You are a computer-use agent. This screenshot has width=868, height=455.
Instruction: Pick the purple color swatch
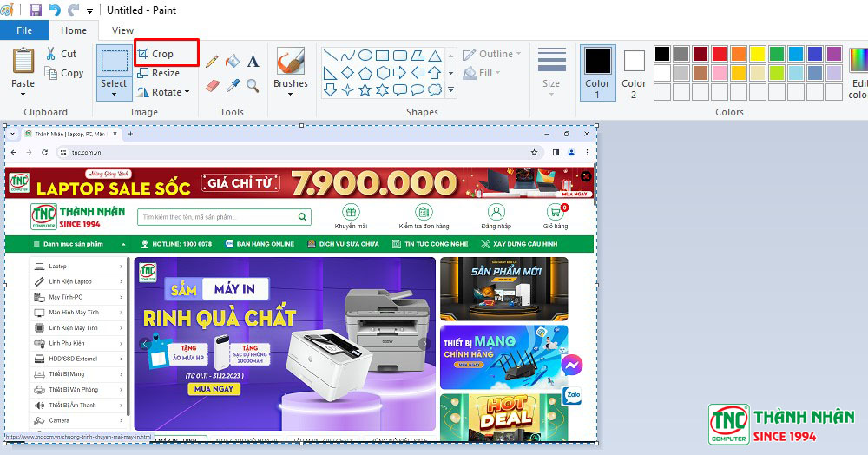(833, 54)
